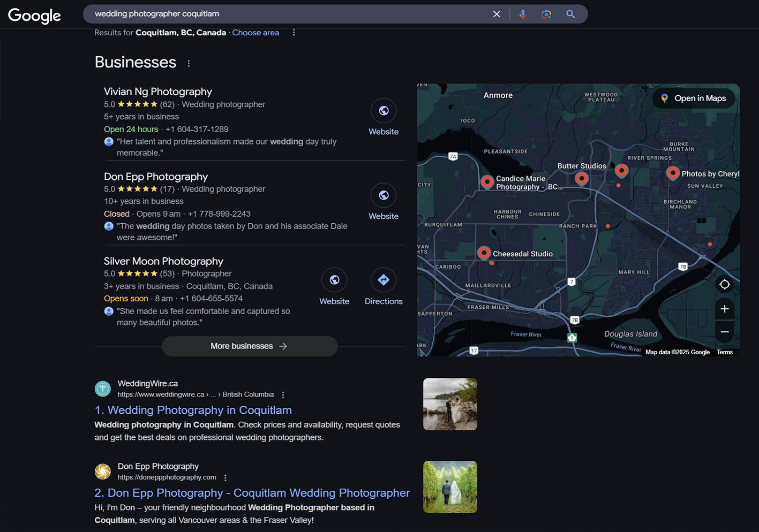The height and width of the screenshot is (532, 759).
Task: Click the magnifying glass search icon
Action: pos(570,14)
